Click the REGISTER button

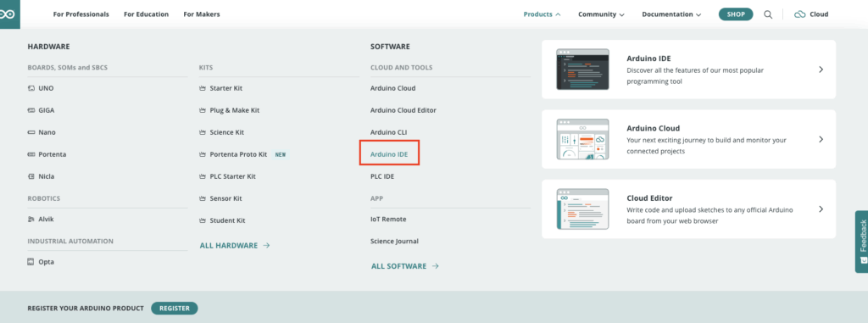pyautogui.click(x=175, y=308)
